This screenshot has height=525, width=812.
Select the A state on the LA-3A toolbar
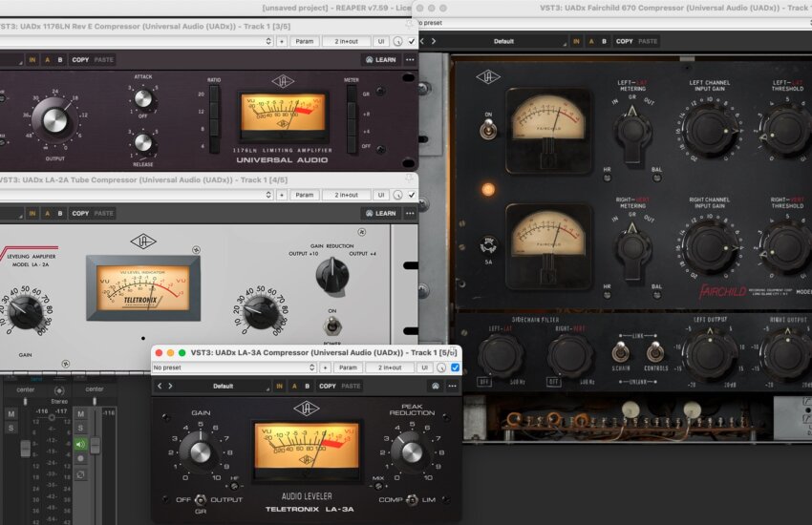(294, 386)
